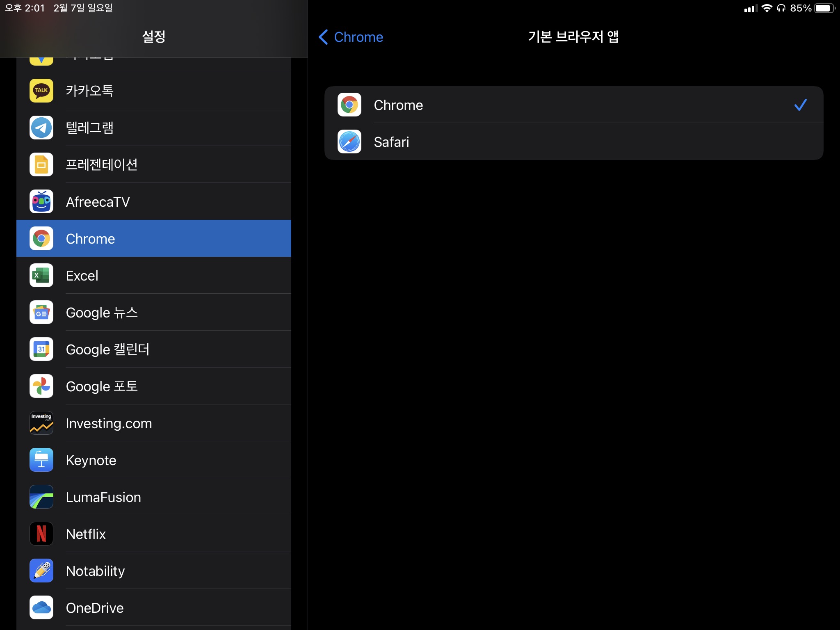Go back to Chrome settings
The width and height of the screenshot is (840, 630).
coord(358,37)
